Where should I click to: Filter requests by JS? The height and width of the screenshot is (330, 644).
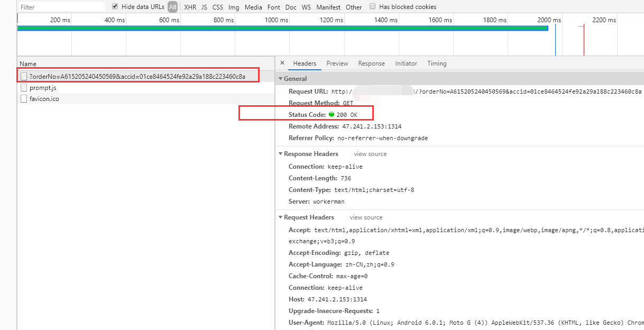(x=204, y=7)
